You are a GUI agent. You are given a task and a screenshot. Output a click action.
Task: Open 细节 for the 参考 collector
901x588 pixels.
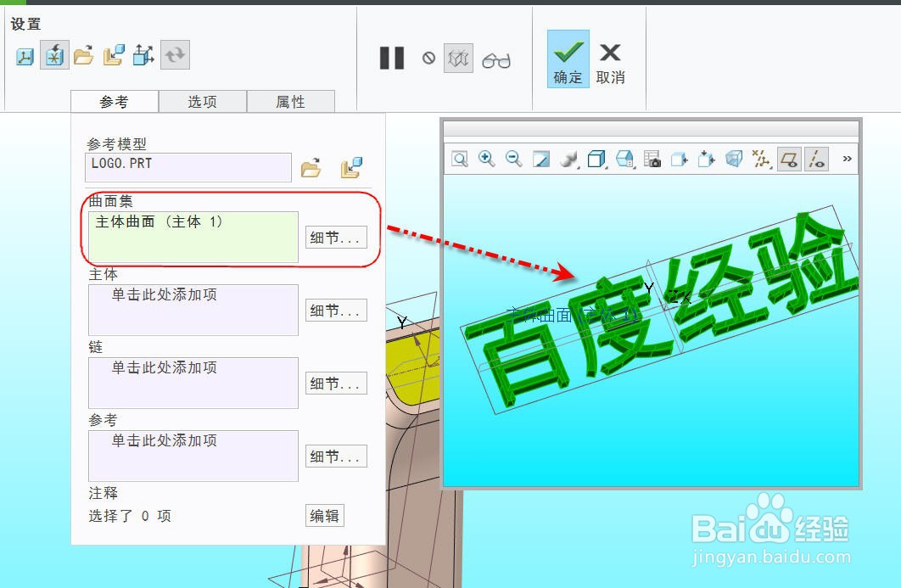coord(336,456)
